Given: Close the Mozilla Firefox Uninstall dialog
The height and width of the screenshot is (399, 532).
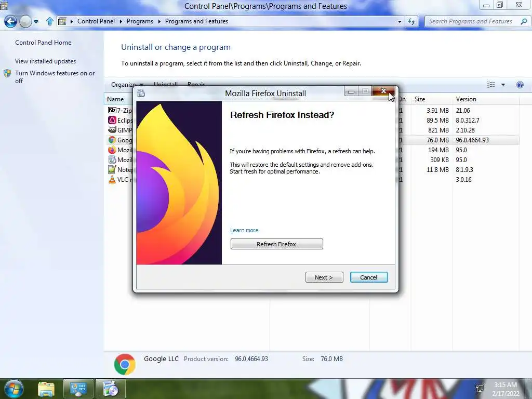Looking at the screenshot, I should click(383, 91).
